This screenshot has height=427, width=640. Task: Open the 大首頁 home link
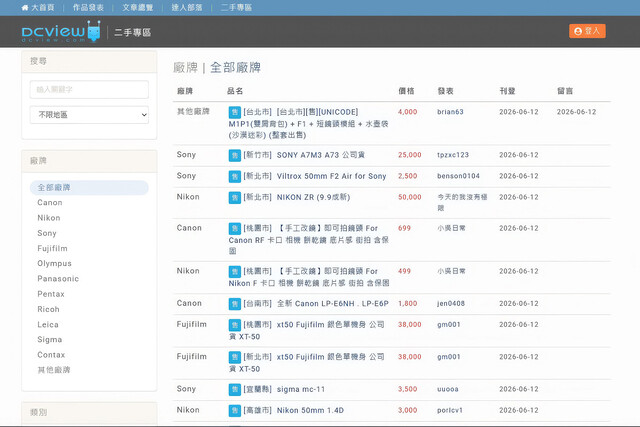click(x=38, y=8)
